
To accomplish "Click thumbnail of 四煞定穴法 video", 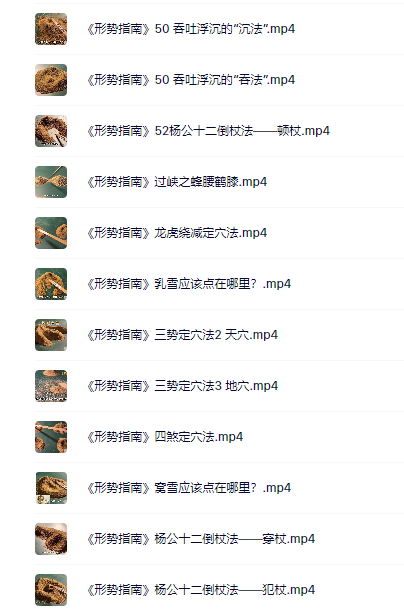I will click(x=51, y=437).
